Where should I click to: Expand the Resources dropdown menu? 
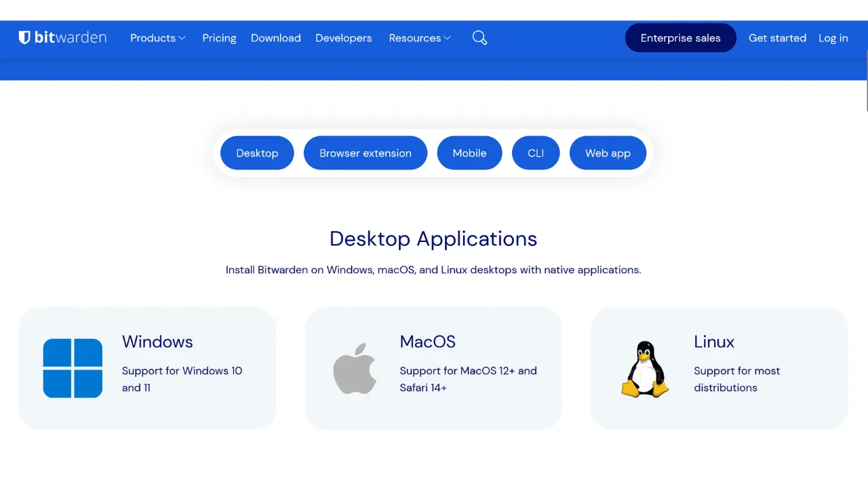(420, 38)
